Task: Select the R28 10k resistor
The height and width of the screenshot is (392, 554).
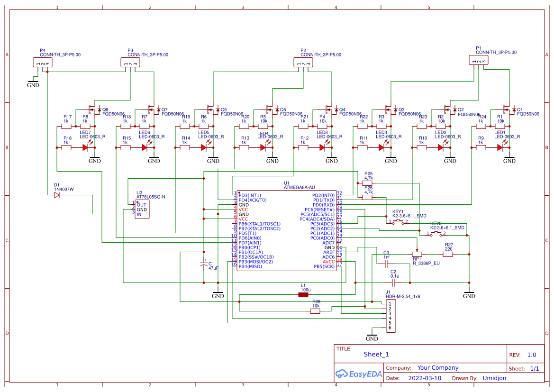Action: (316, 311)
